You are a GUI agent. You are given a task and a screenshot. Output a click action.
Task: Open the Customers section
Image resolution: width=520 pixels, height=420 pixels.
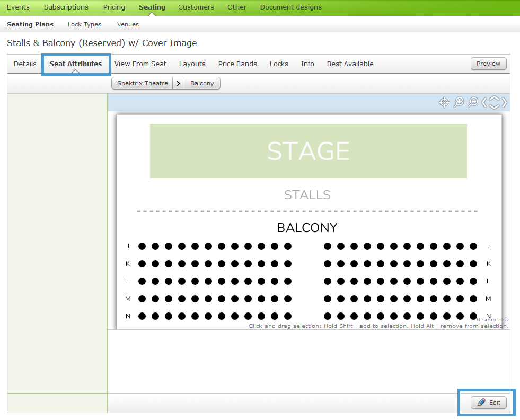(196, 7)
